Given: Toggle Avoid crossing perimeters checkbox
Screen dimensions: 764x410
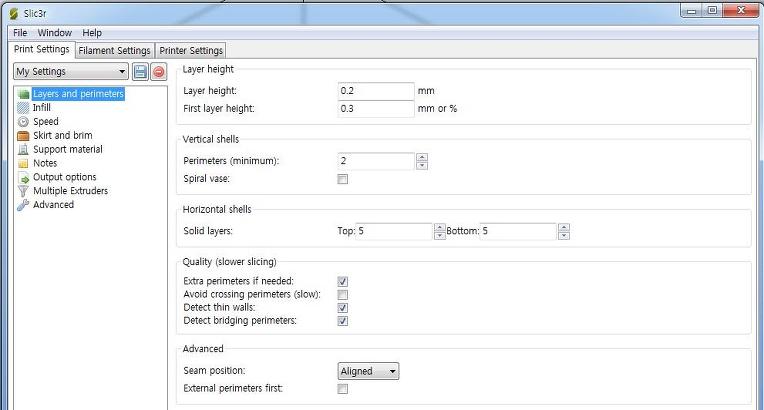Looking at the screenshot, I should coord(343,294).
